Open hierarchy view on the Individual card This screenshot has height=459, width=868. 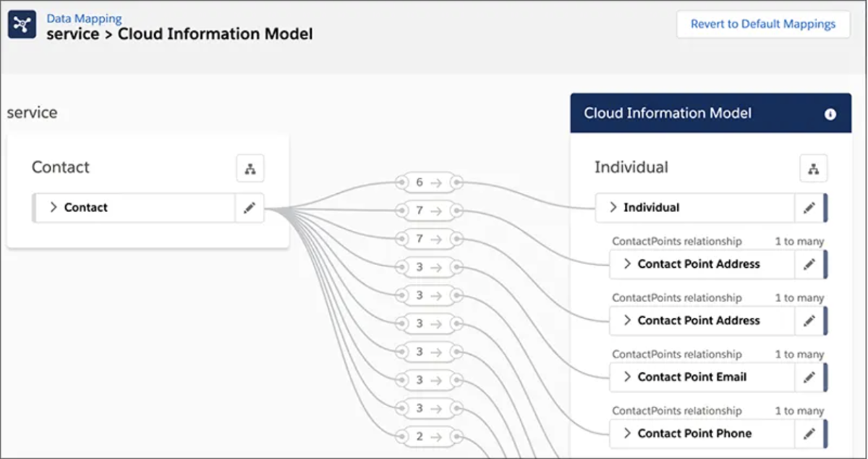coord(813,168)
